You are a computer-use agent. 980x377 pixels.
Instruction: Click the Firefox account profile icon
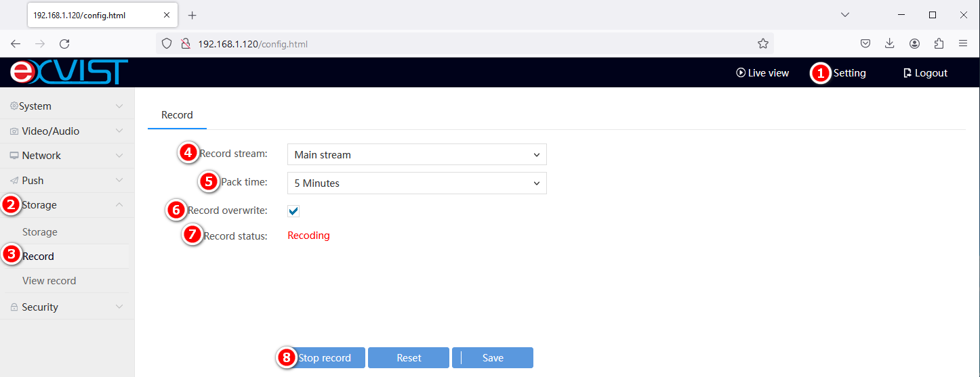[914, 44]
